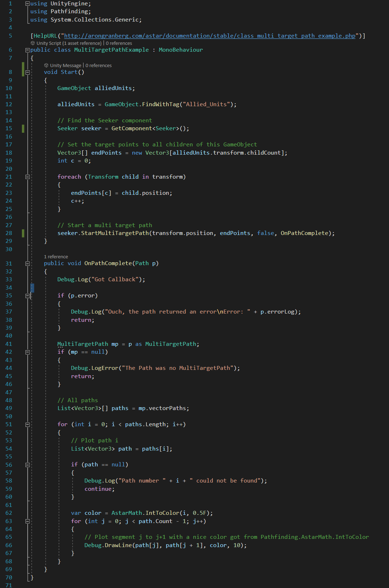Click 'Debug.DrawLine' call on line 66
Image resolution: width=389 pixels, height=588 pixels.
click(x=108, y=545)
